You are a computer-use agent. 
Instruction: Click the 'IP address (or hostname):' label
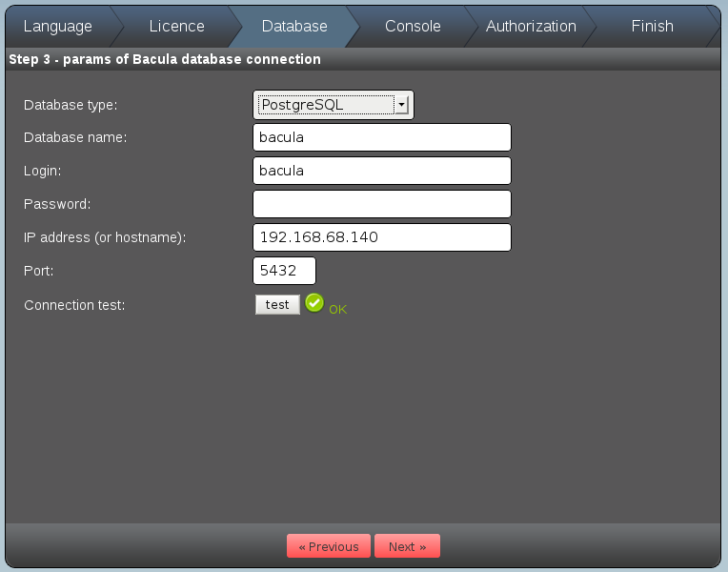coord(105,237)
